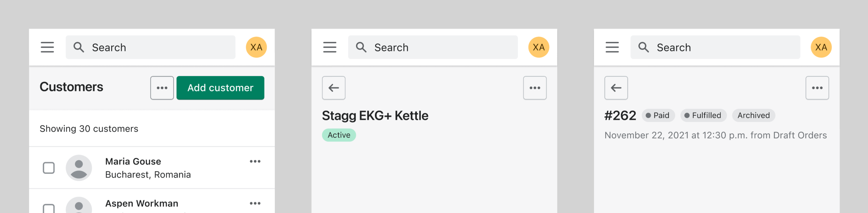Image resolution: width=868 pixels, height=213 pixels.
Task: Open row actions menu for Aspen Workman
Action: pyautogui.click(x=255, y=203)
